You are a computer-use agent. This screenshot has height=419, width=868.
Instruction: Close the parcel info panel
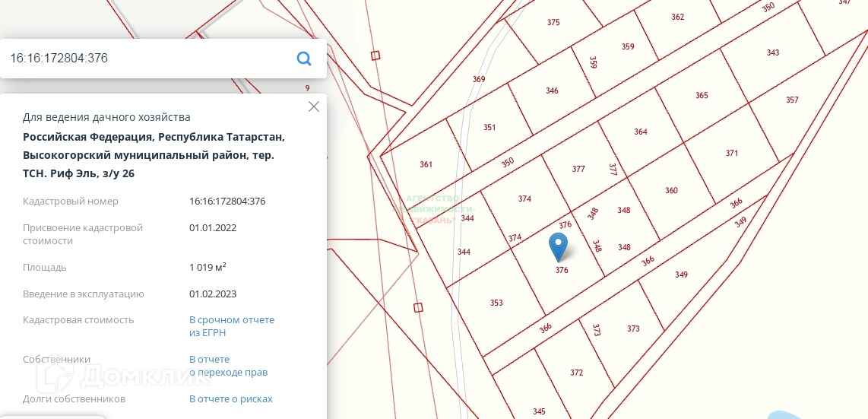click(x=314, y=106)
